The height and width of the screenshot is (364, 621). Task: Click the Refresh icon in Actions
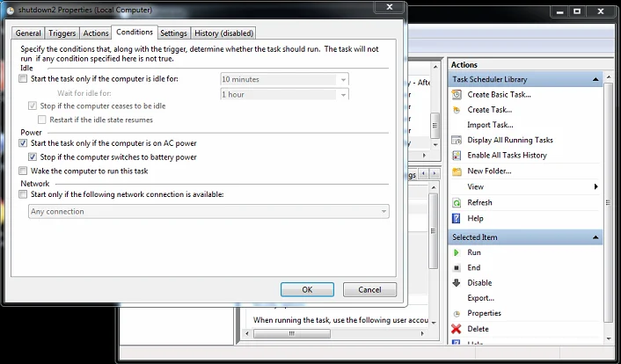coord(457,202)
